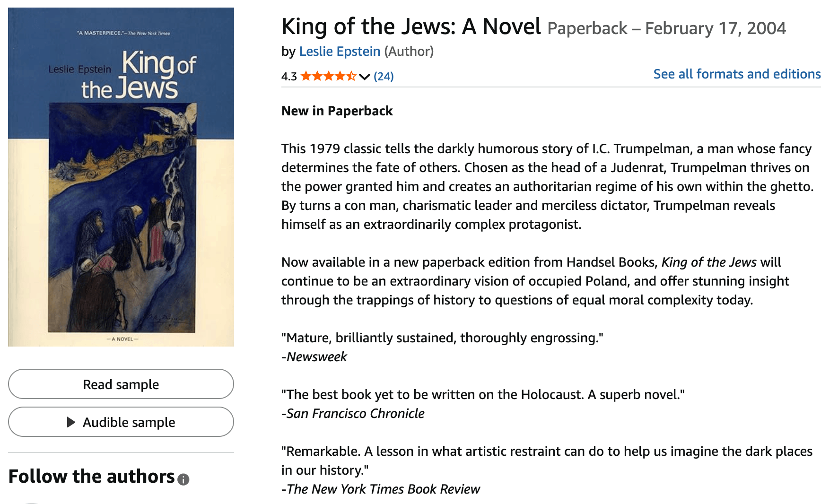Click the Follow the authors heading
Screen dimensions: 838x504
coord(92,477)
